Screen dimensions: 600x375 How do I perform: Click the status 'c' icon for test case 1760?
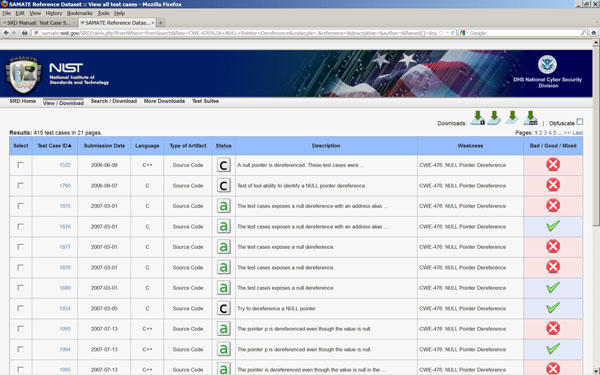click(x=224, y=186)
